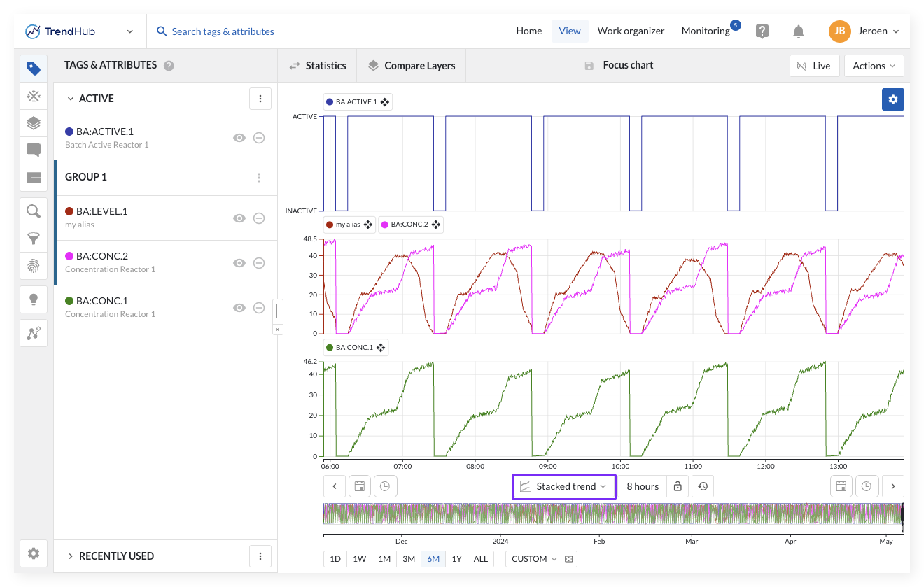This screenshot has height=587, width=924.
Task: Open the filter funnel sidebar icon
Action: [x=33, y=239]
